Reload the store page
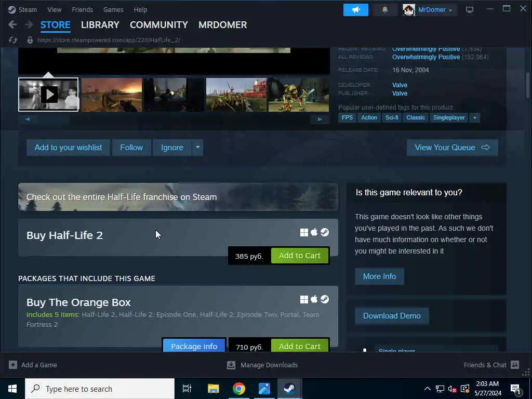Screen dimensions: 532x399 click(x=13, y=40)
